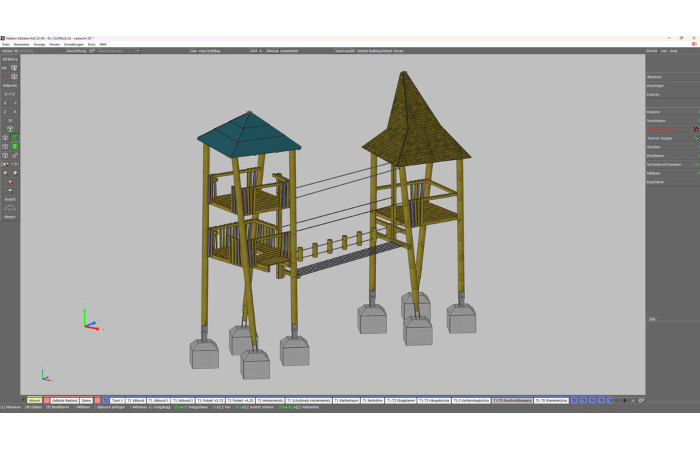Click the zoom in magnifier icon
Image resolution: width=700 pixels, height=450 pixels.
[x=15, y=173]
